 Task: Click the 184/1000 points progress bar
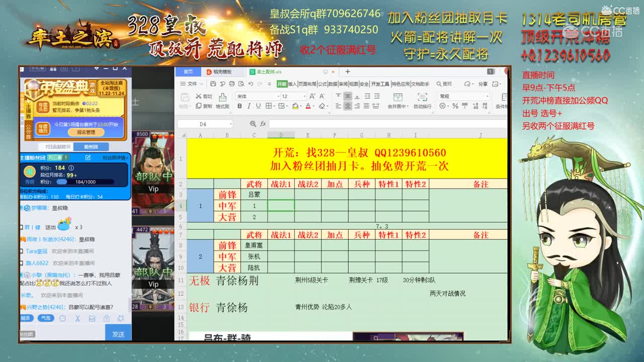click(85, 182)
